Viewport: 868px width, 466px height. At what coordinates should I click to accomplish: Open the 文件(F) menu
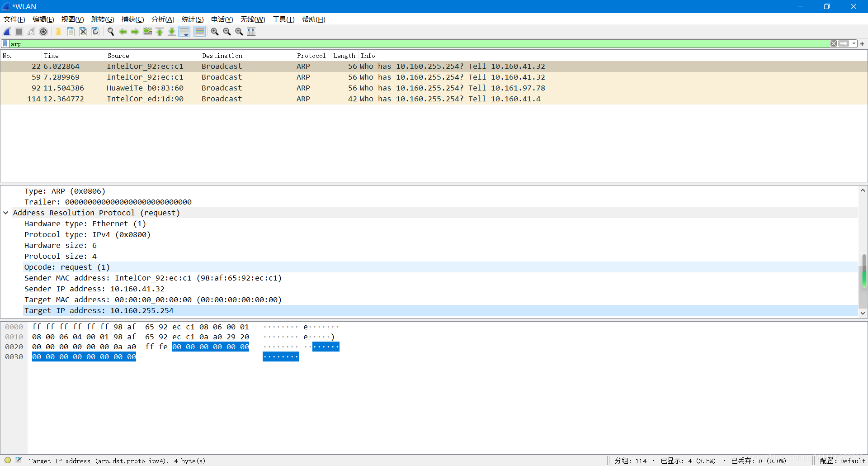pyautogui.click(x=14, y=19)
